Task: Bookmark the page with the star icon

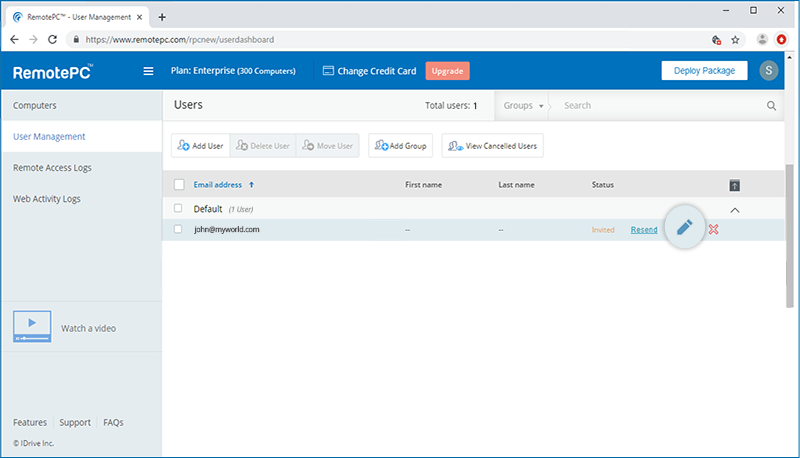Action: click(x=735, y=40)
